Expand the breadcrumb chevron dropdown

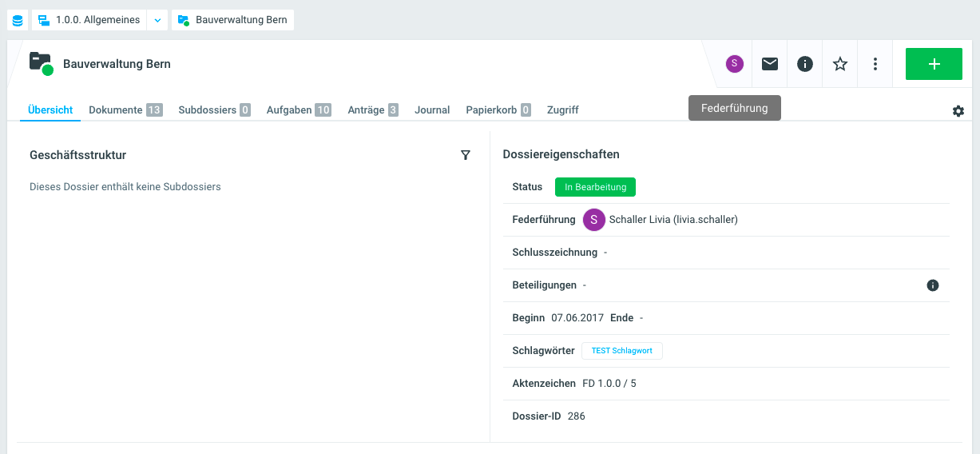pos(157,20)
